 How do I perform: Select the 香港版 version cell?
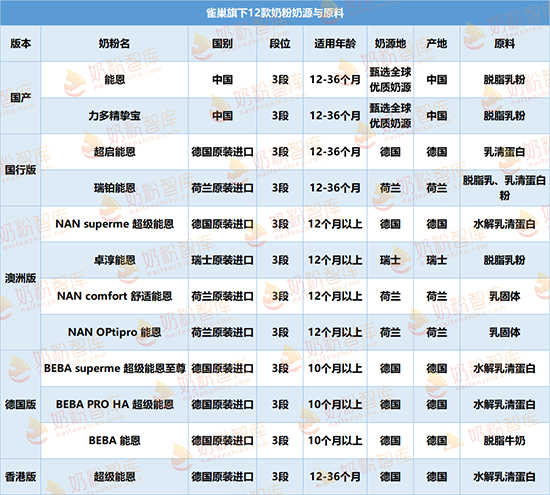point(20,476)
